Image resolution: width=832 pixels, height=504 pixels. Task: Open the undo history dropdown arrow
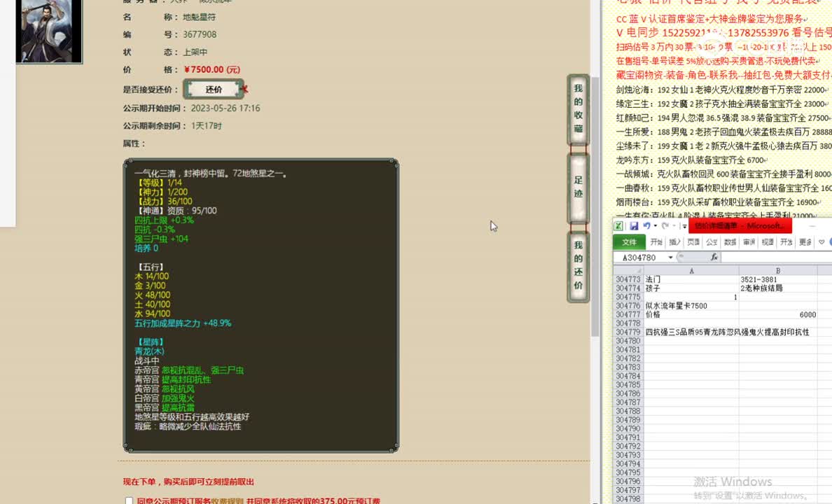pyautogui.click(x=654, y=226)
